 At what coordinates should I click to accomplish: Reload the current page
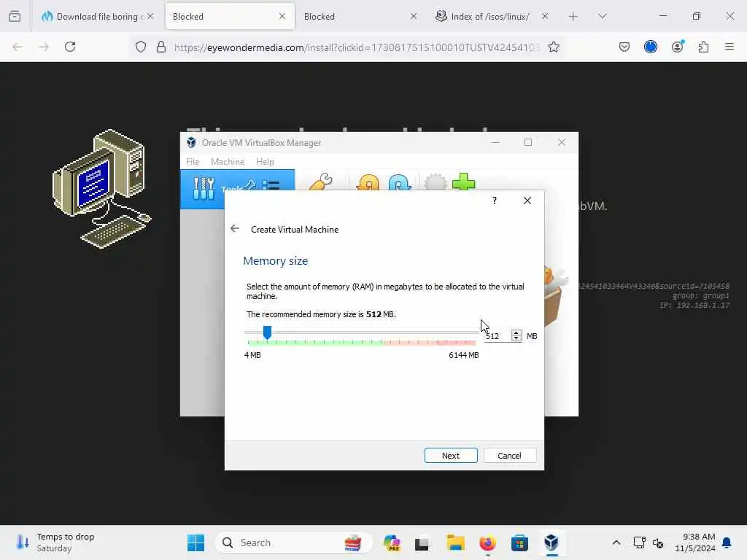(x=70, y=47)
